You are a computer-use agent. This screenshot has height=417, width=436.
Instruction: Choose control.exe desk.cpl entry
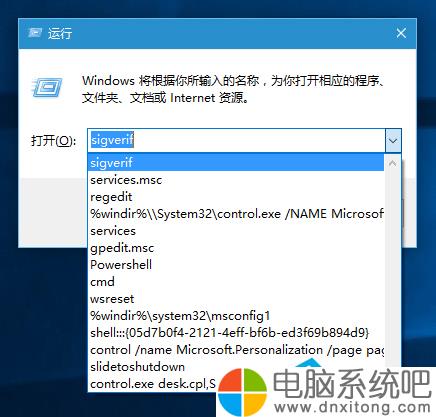153,384
